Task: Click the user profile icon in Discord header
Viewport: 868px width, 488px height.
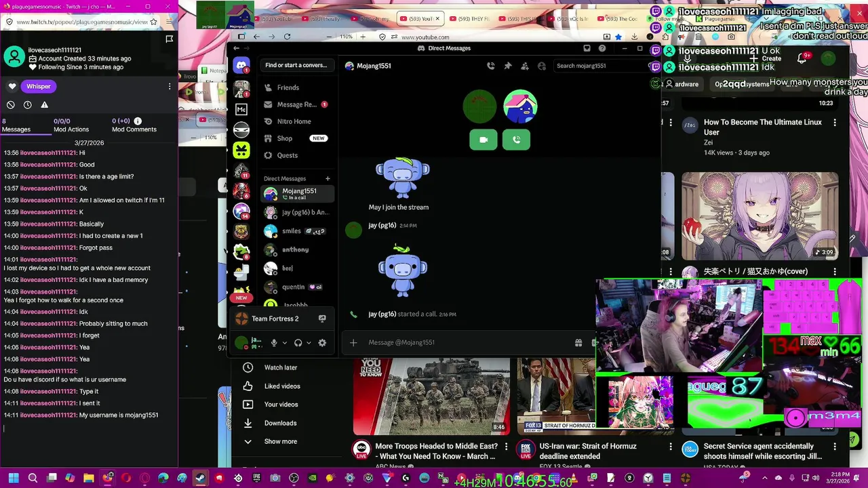Action: 541,66
